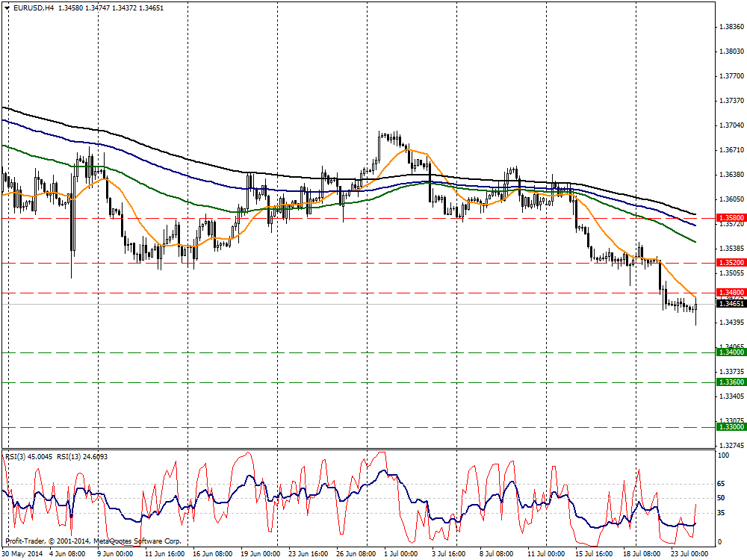Select the green 1.34000 support level label
The height and width of the screenshot is (560, 747).
[x=731, y=352]
